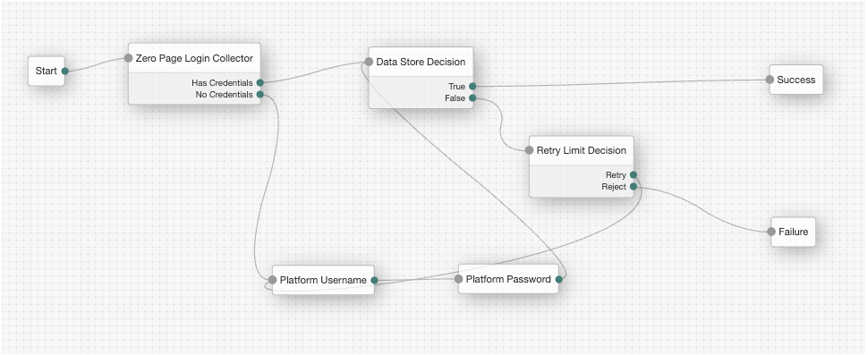Select the No Credentials outcome label

coord(225,95)
